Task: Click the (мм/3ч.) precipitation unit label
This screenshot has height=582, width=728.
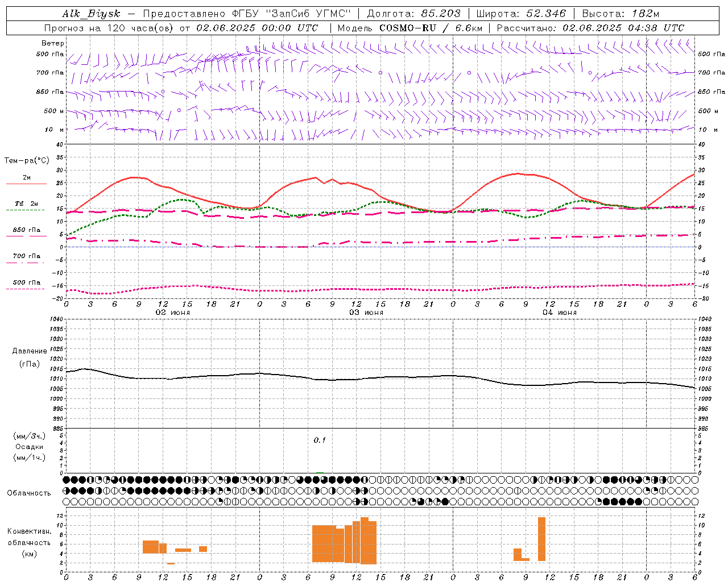Action: pyautogui.click(x=30, y=436)
